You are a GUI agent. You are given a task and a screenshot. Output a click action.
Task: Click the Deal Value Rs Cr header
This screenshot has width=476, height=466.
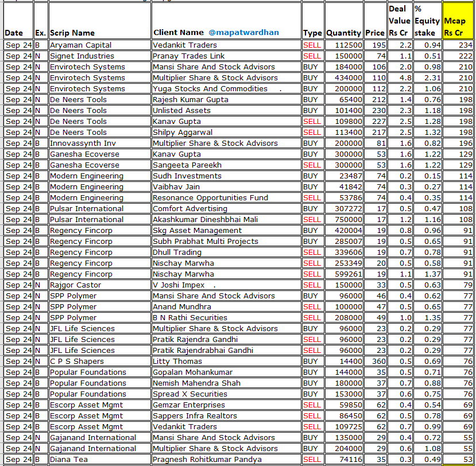(x=400, y=21)
